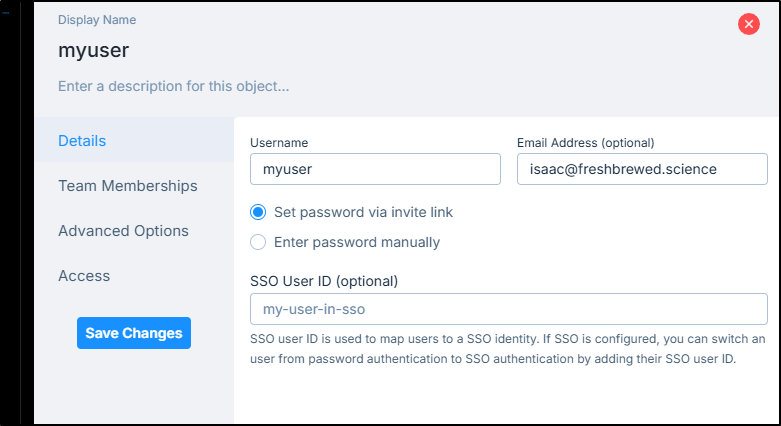
Task: Choose the Enter password manually radio button
Action: click(x=258, y=242)
